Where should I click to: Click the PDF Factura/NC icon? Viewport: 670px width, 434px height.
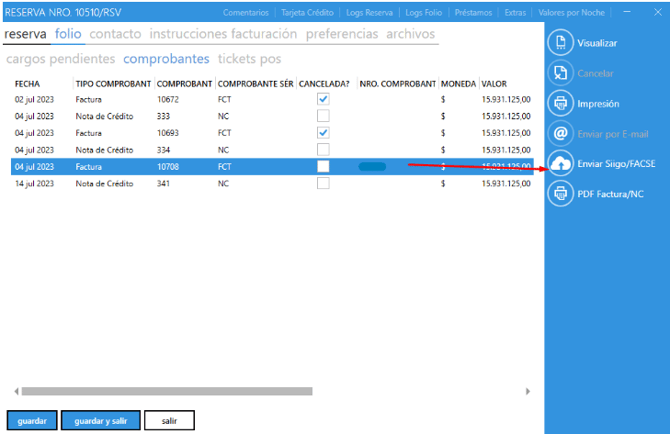pyautogui.click(x=560, y=193)
